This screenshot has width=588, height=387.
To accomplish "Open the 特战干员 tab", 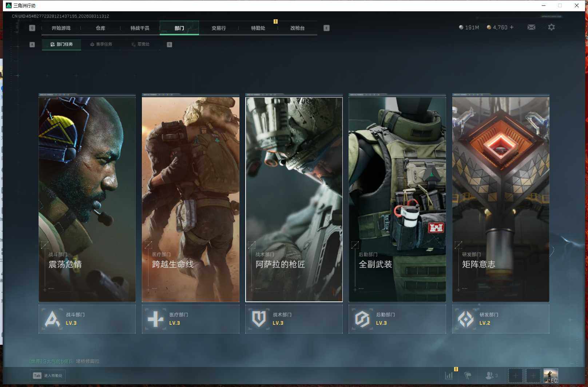I will (x=140, y=28).
